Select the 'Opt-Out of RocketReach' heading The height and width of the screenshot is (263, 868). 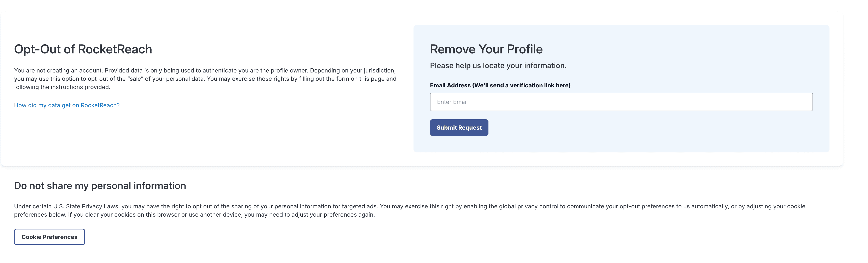[x=83, y=49]
